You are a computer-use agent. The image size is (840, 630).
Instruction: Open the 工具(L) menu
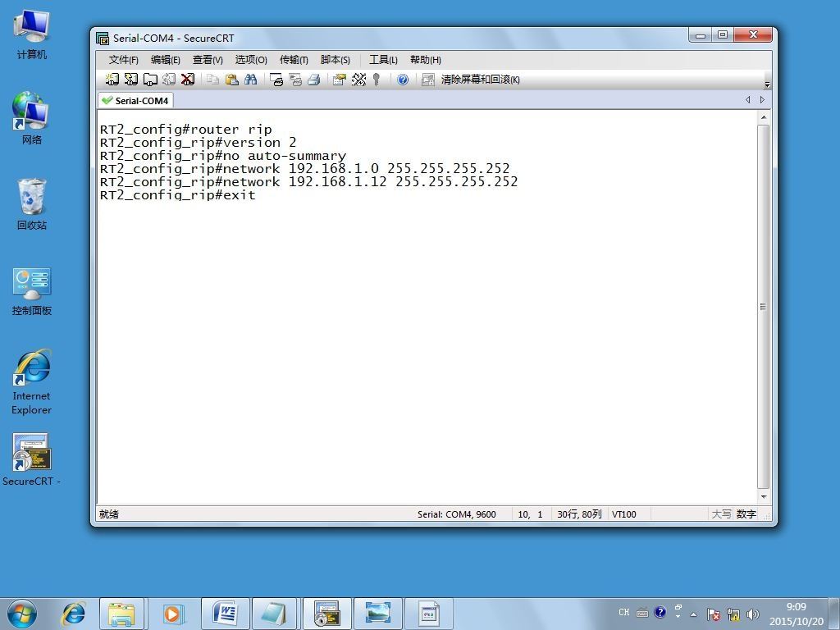point(383,59)
